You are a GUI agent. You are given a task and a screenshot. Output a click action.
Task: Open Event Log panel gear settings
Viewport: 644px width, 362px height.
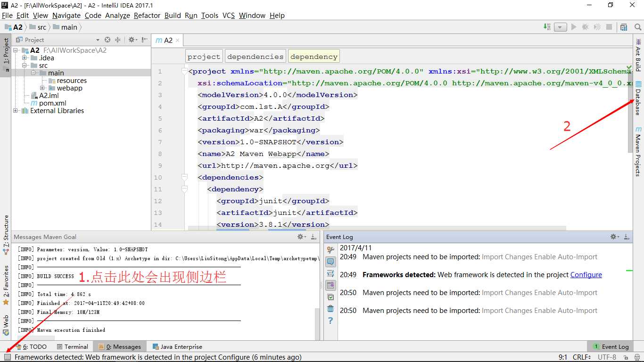click(614, 237)
